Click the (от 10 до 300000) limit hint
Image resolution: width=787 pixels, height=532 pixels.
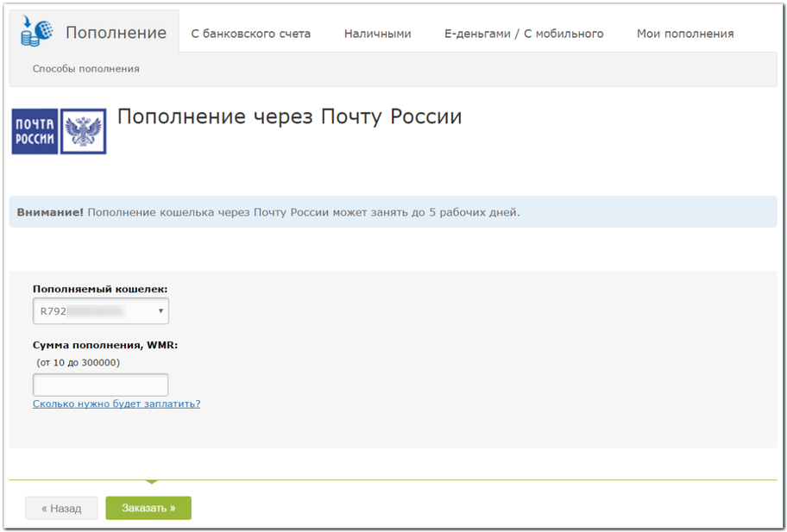pos(79,362)
